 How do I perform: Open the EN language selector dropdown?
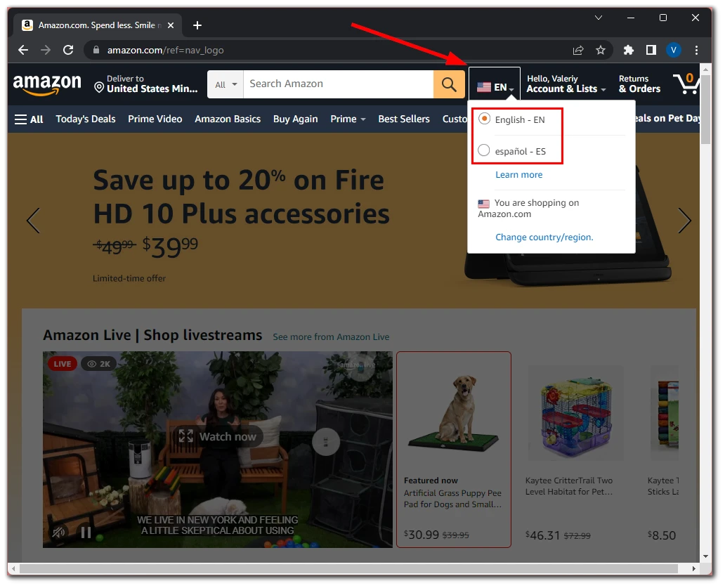click(x=495, y=86)
